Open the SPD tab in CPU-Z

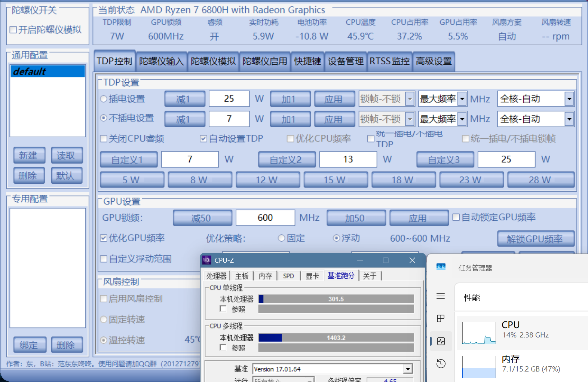(288, 276)
